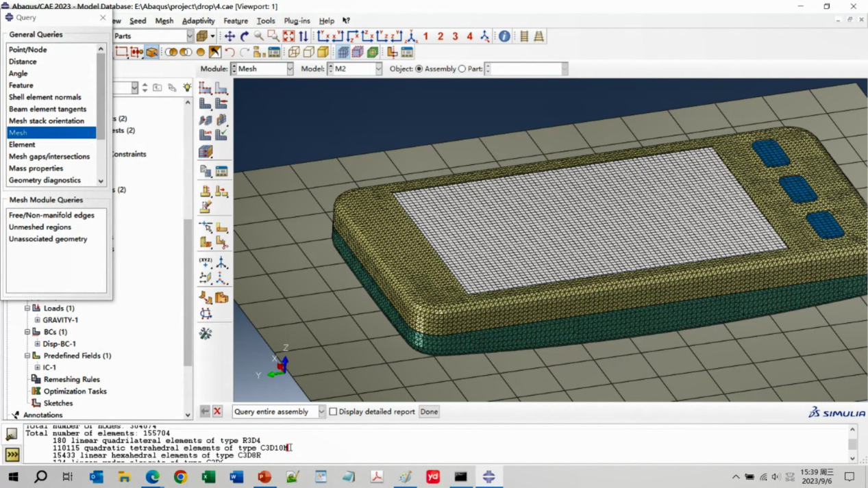
Task: Collapse the Loads (1) tree node
Action: click(x=27, y=308)
